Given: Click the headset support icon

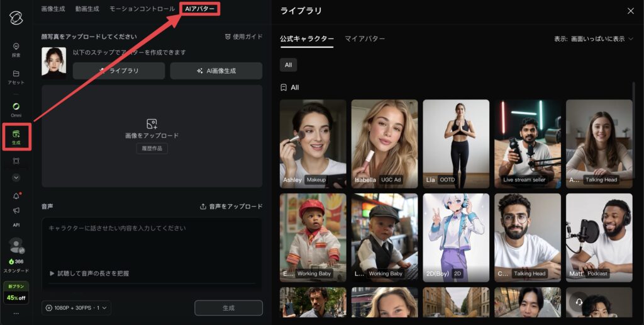Looking at the screenshot, I should pos(579,302).
